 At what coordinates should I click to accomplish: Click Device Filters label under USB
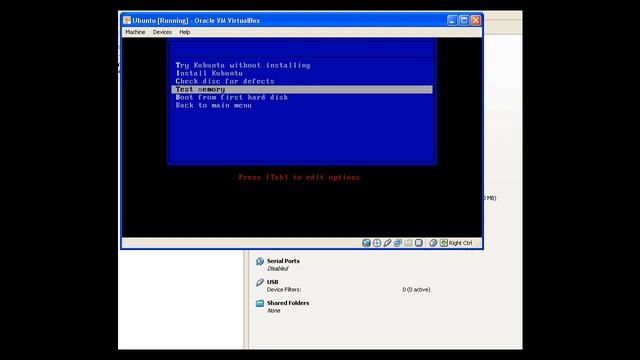(284, 289)
